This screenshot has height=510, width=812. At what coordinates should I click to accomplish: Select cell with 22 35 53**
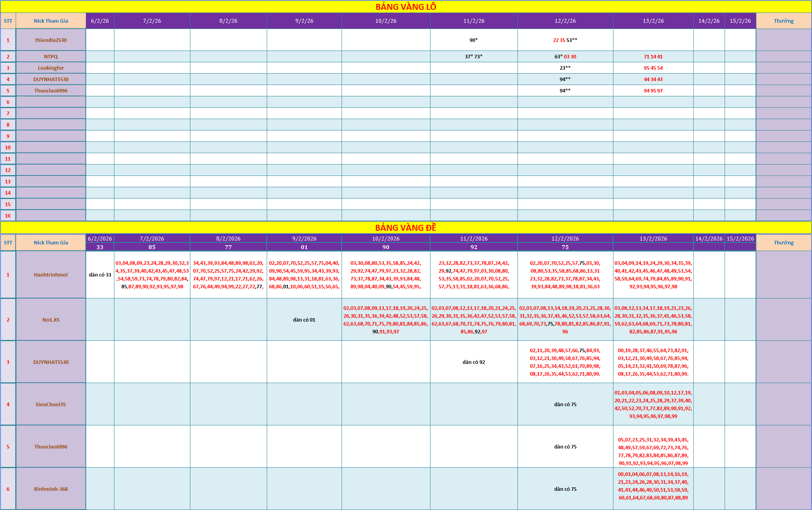[x=565, y=40]
